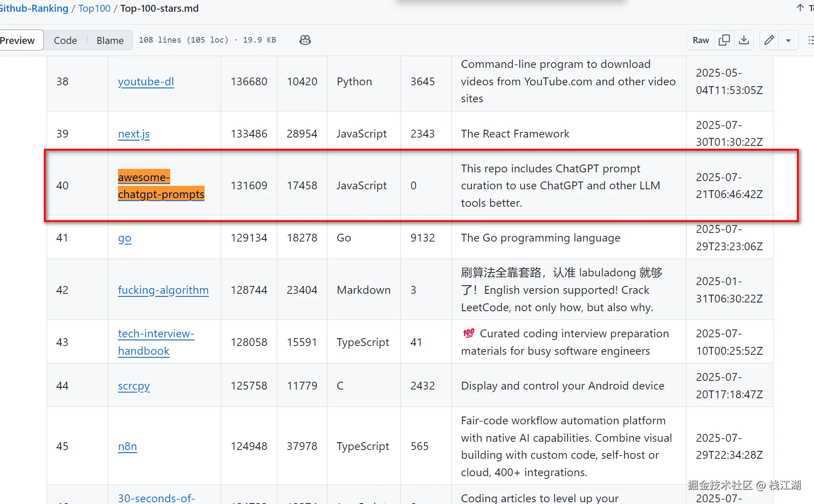Switch to the Preview tab

click(x=17, y=40)
